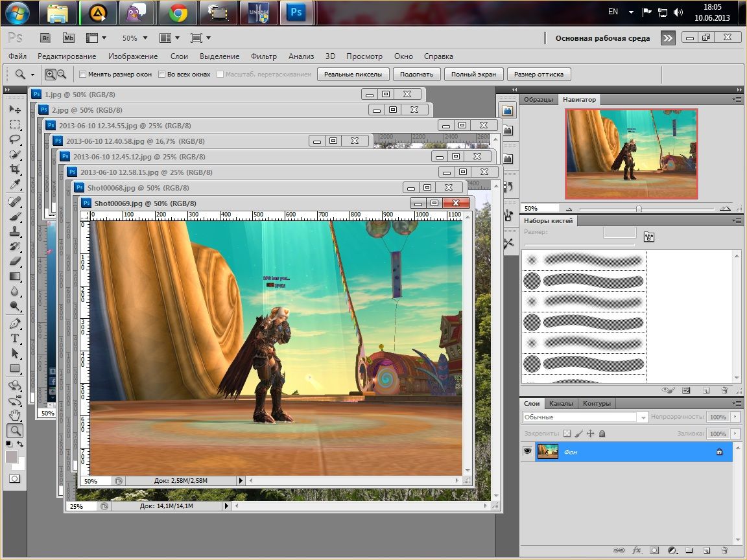Open the Фильтр menu
Viewport: 747px width, 560px height.
(x=264, y=56)
